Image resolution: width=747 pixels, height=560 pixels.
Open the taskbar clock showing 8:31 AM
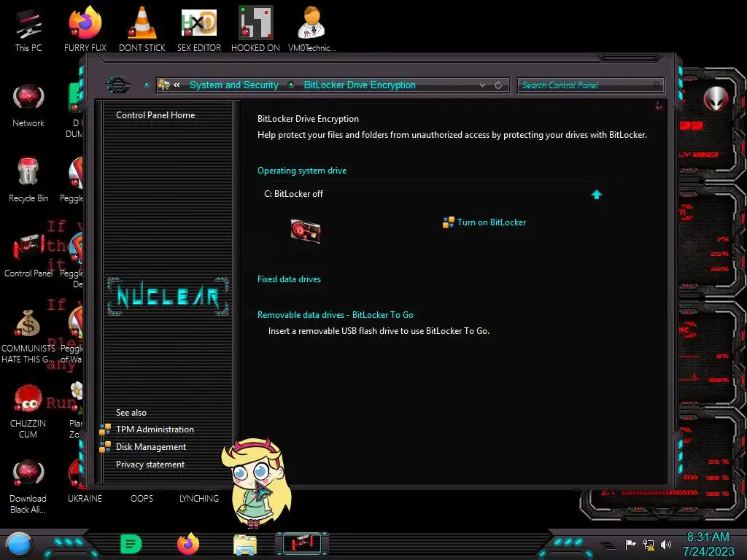pyautogui.click(x=708, y=544)
